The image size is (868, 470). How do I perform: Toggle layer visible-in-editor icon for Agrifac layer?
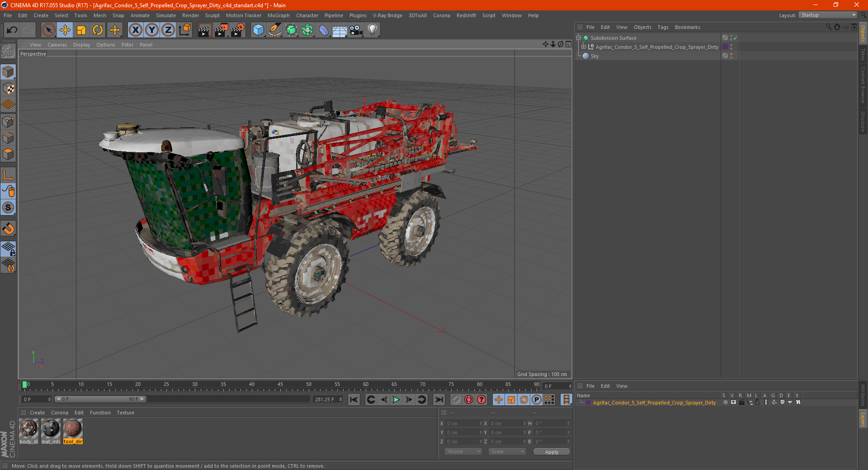733,402
